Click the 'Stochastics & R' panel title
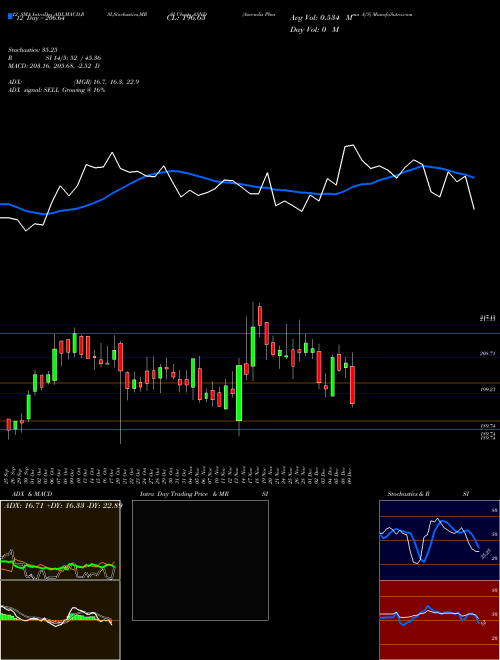Screen dimensions: 500x660 [410, 494]
